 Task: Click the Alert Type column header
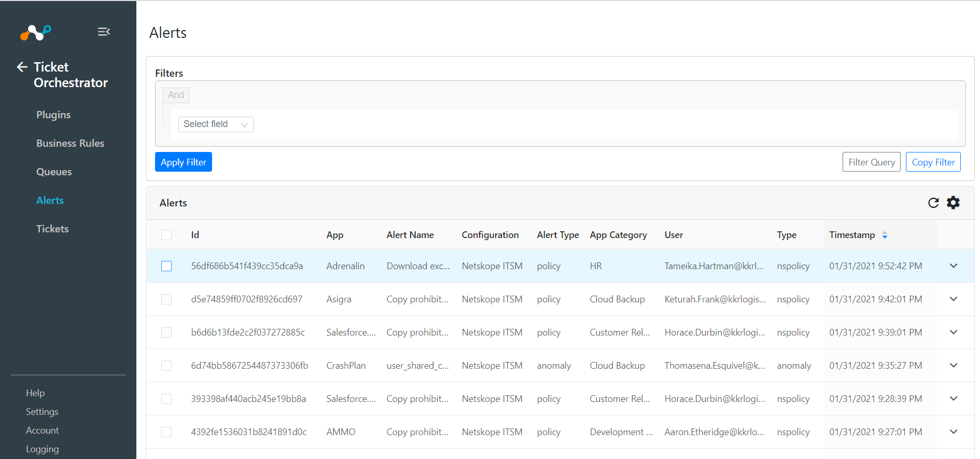click(558, 235)
